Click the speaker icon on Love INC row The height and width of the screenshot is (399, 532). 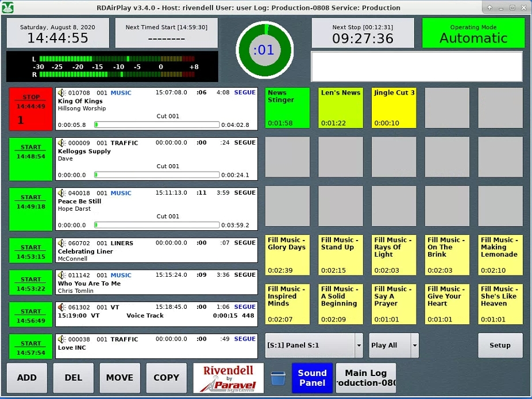point(61,339)
